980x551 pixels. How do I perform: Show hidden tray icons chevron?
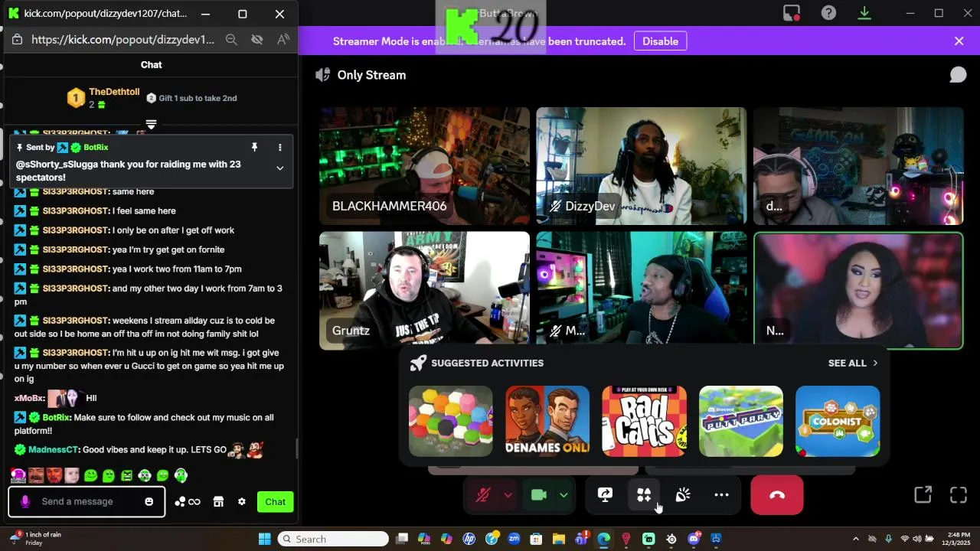[x=856, y=539]
